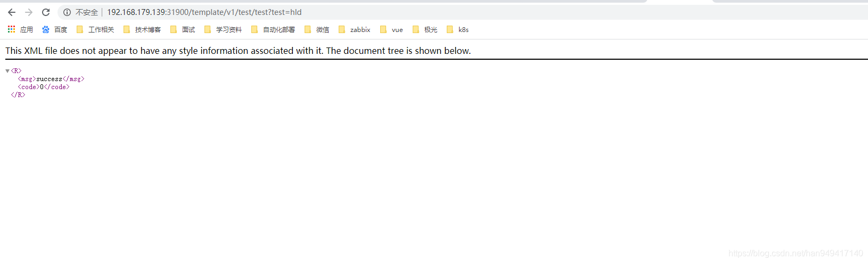This screenshot has height=263, width=868.
Task: Reload the current page
Action: tap(46, 12)
